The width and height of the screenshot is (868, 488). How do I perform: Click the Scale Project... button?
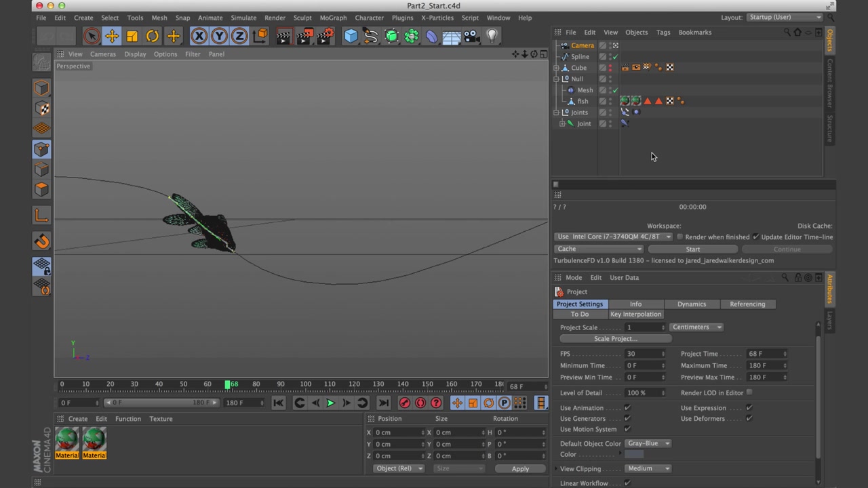click(615, 339)
